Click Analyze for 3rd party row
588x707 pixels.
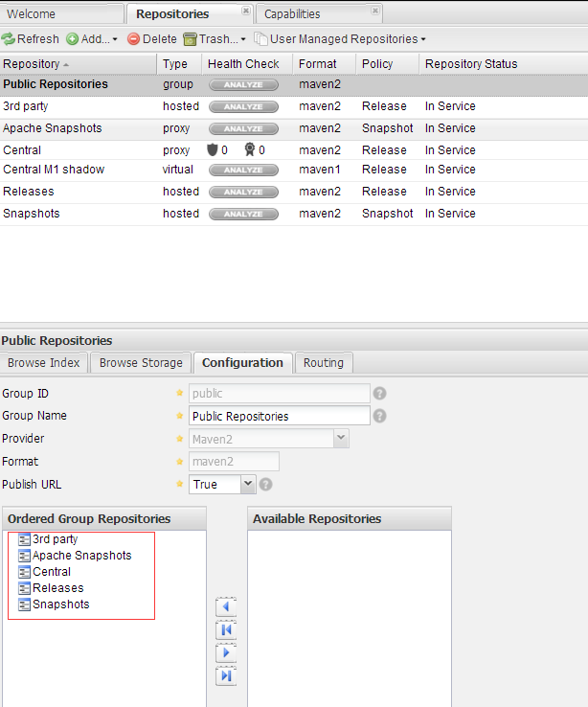(x=243, y=107)
